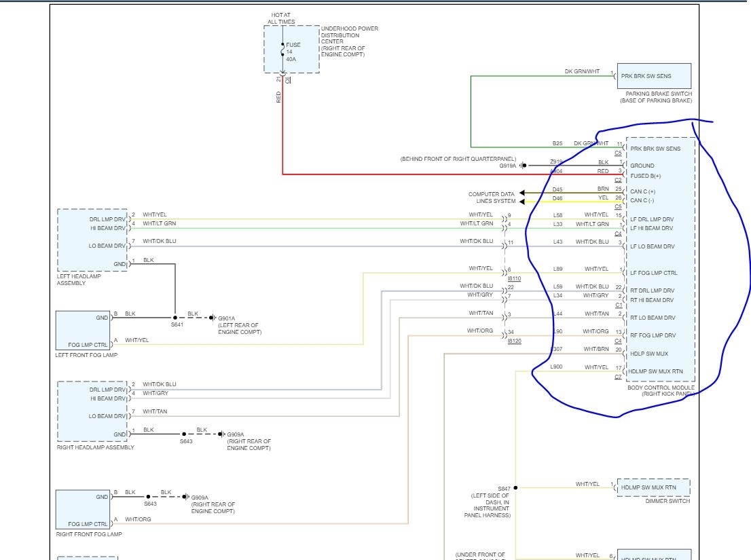The width and height of the screenshot is (751, 560).
Task: Select the Left Front Fog Lamp box
Action: tap(83, 331)
